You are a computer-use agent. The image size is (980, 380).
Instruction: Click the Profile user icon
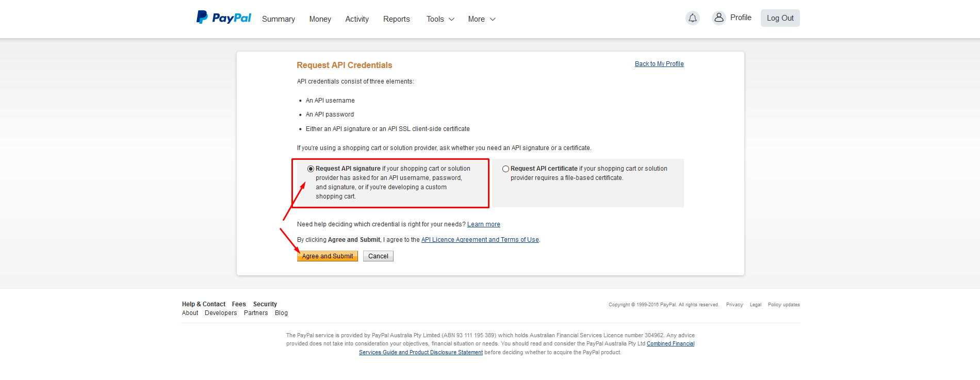pyautogui.click(x=718, y=18)
